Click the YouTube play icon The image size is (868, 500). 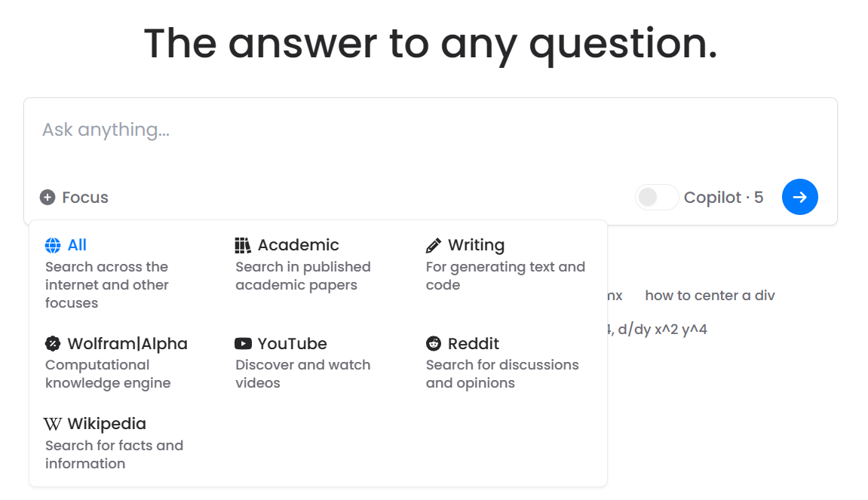tap(243, 344)
